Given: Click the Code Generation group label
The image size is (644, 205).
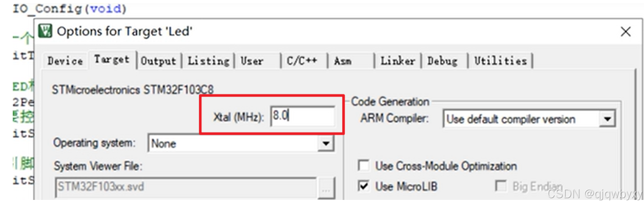Looking at the screenshot, I should (x=390, y=102).
